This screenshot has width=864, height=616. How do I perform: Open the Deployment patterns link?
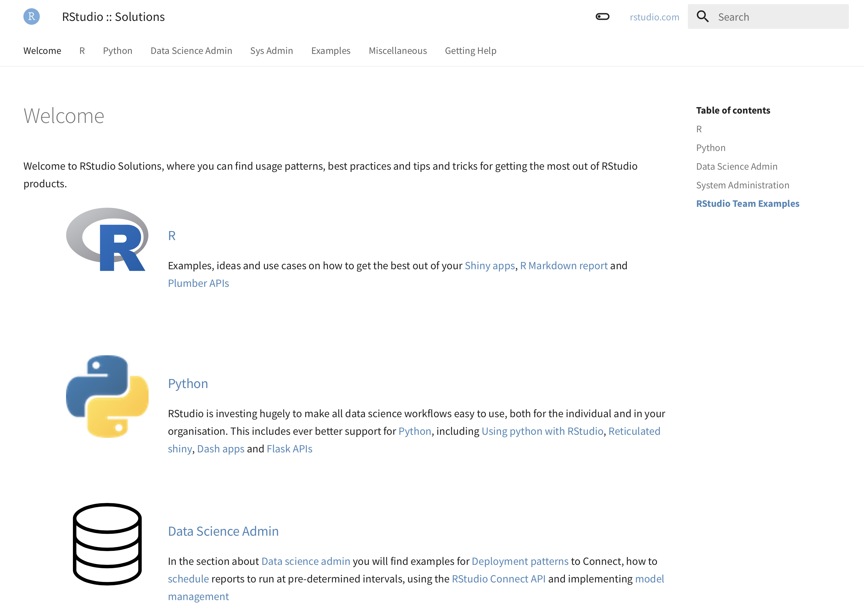point(520,561)
